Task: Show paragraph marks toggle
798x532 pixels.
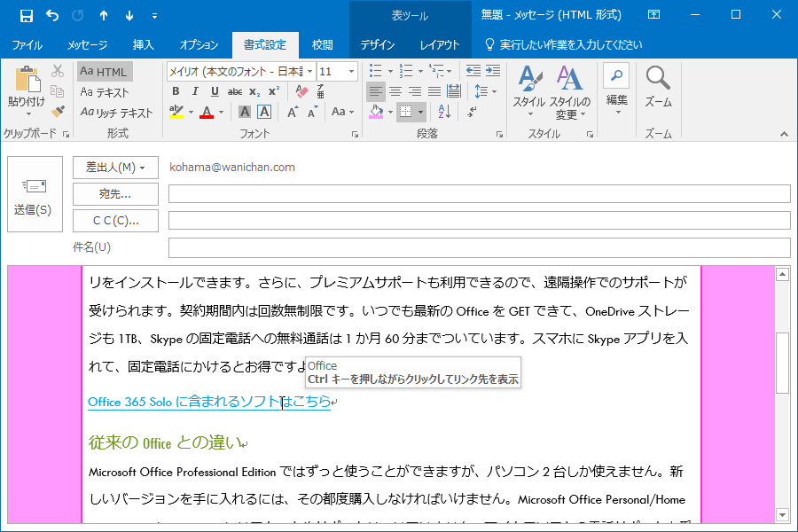Action: pyautogui.click(x=473, y=112)
